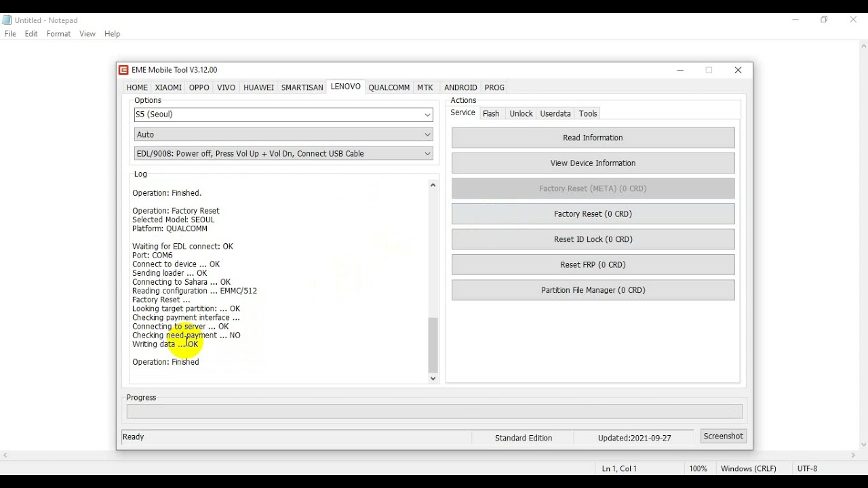Open Notepad View menu
Screen dimensions: 868x488
point(87,34)
